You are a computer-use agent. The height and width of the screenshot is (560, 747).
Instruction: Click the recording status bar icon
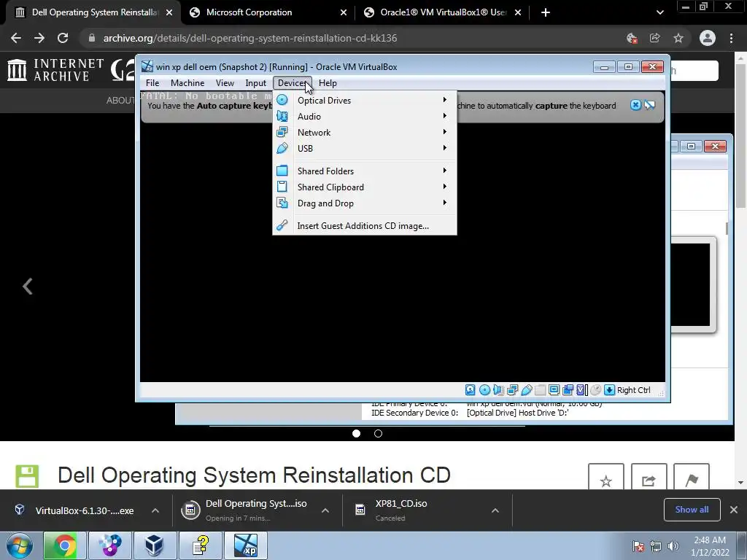(568, 390)
